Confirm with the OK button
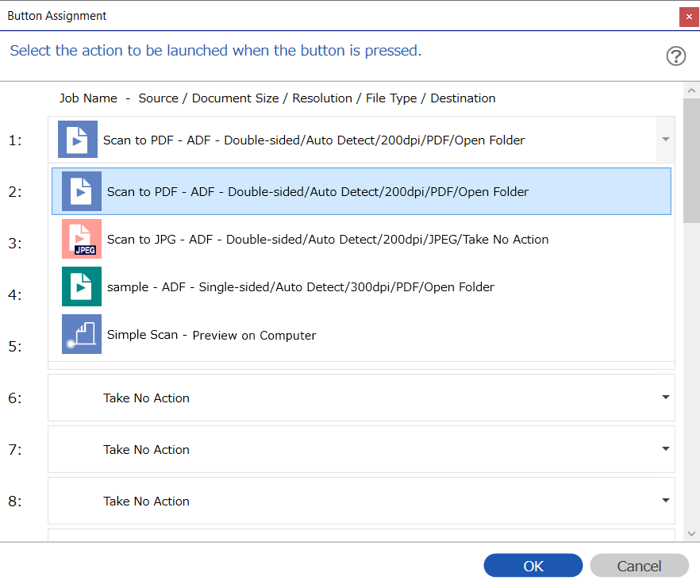The width and height of the screenshot is (700, 588). pos(533,566)
